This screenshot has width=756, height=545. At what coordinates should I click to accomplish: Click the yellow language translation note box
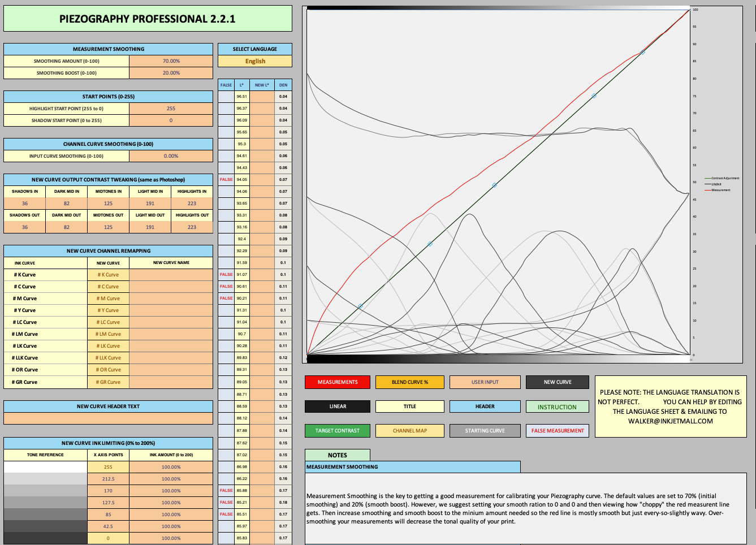[x=671, y=406]
